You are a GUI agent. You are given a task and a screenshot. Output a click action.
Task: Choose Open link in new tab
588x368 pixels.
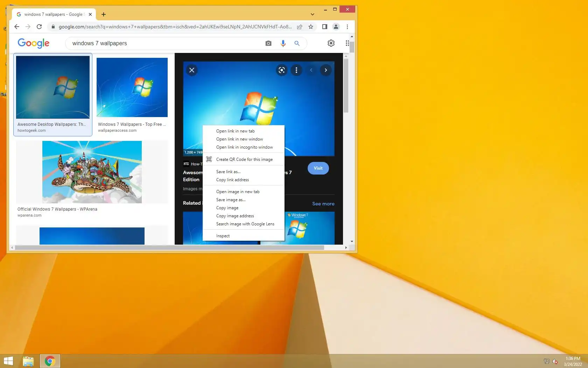(244, 131)
